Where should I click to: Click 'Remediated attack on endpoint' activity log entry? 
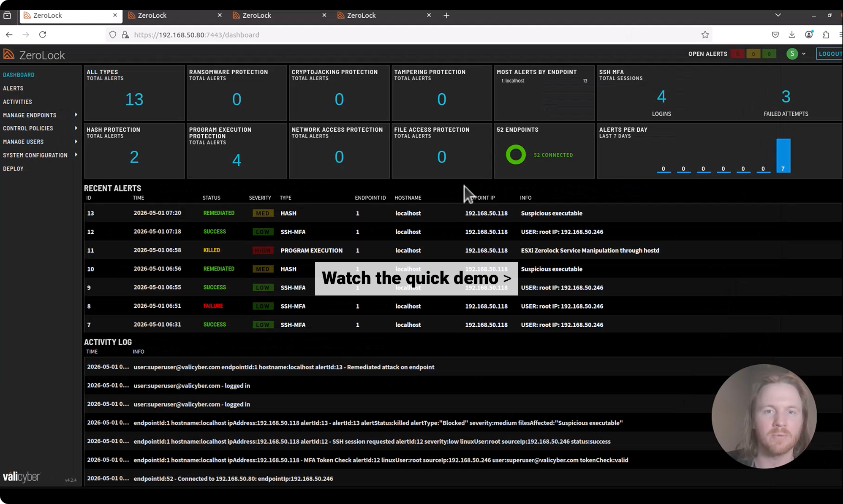pos(463,367)
